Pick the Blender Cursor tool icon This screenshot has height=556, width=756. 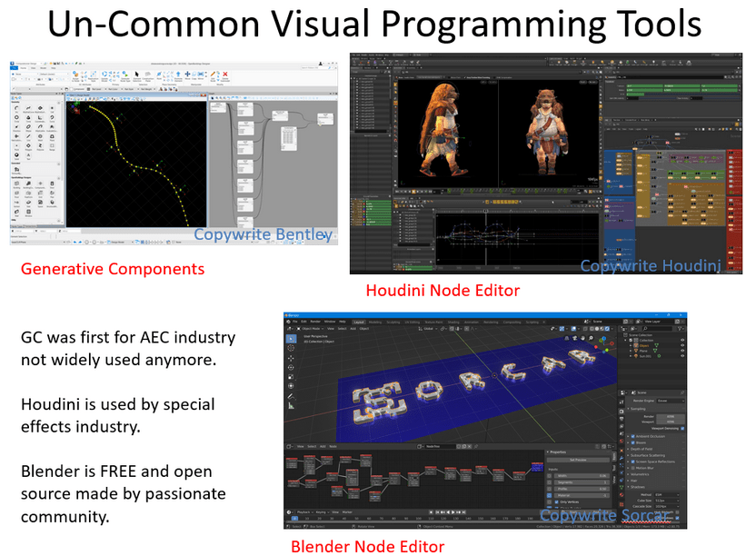click(290, 346)
